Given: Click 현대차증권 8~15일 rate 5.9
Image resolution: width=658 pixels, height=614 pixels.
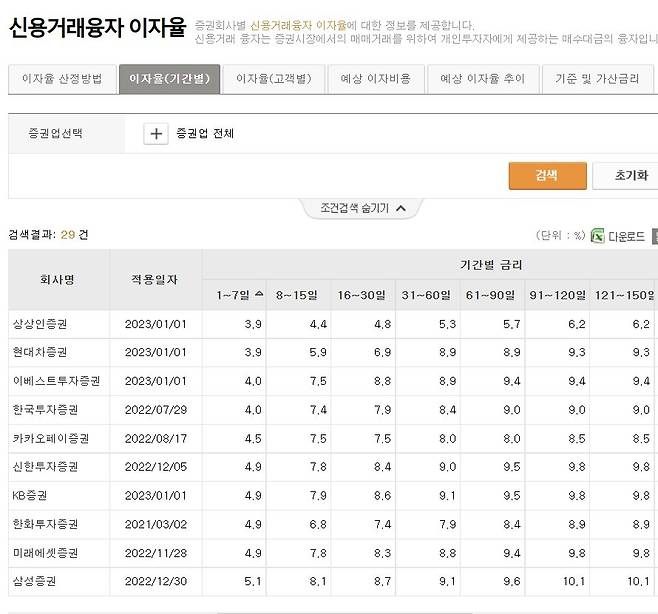Looking at the screenshot, I should (x=318, y=352).
